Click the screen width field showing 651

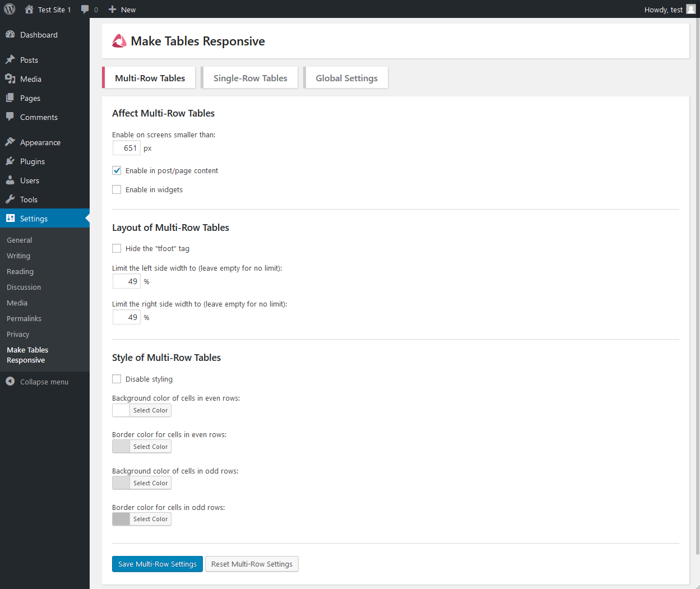coord(127,147)
